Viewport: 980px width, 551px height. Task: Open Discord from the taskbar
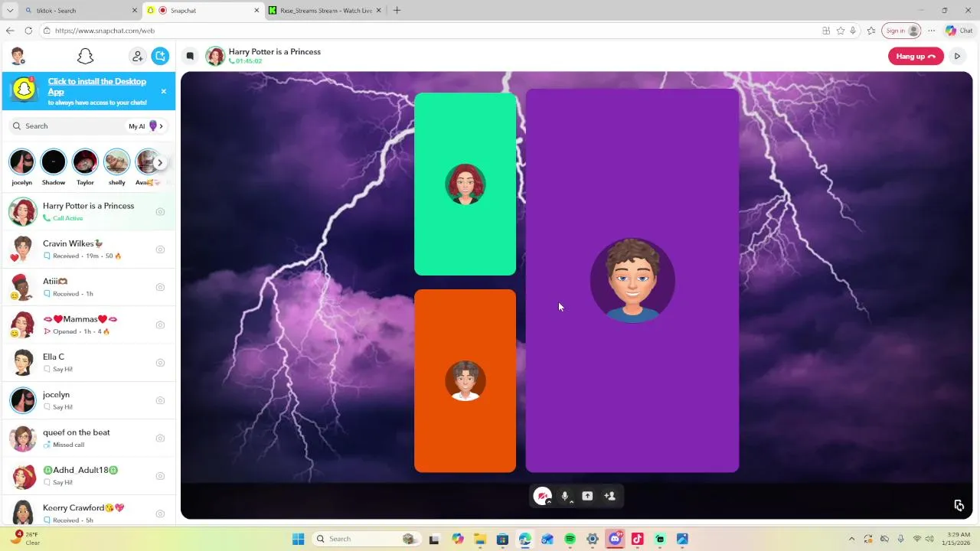click(x=615, y=539)
